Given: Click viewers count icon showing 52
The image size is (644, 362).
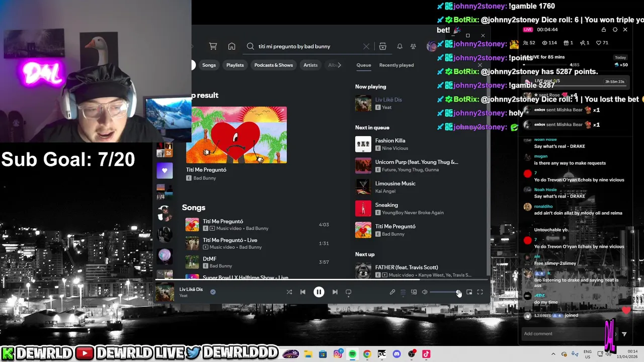Looking at the screenshot, I should (x=529, y=43).
